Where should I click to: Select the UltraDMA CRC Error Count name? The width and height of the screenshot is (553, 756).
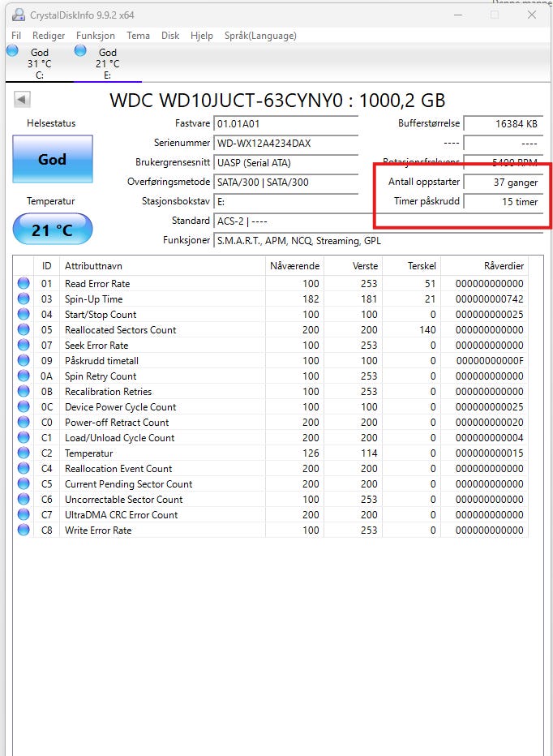click(x=122, y=515)
